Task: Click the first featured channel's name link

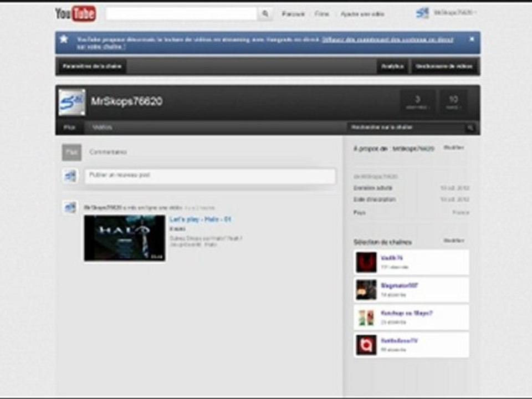Action: click(x=392, y=258)
